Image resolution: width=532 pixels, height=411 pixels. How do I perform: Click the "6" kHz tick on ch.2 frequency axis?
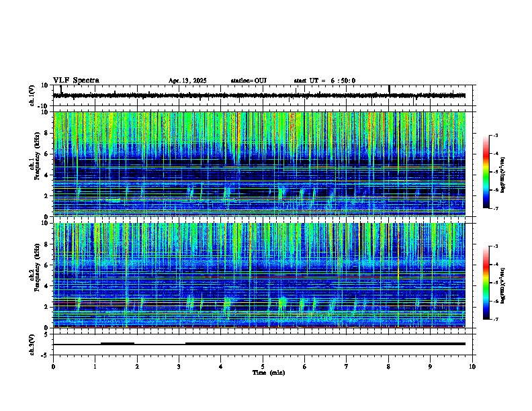(x=47, y=265)
